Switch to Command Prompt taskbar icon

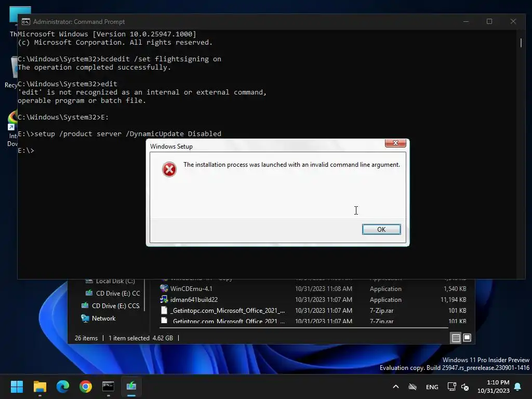click(108, 387)
